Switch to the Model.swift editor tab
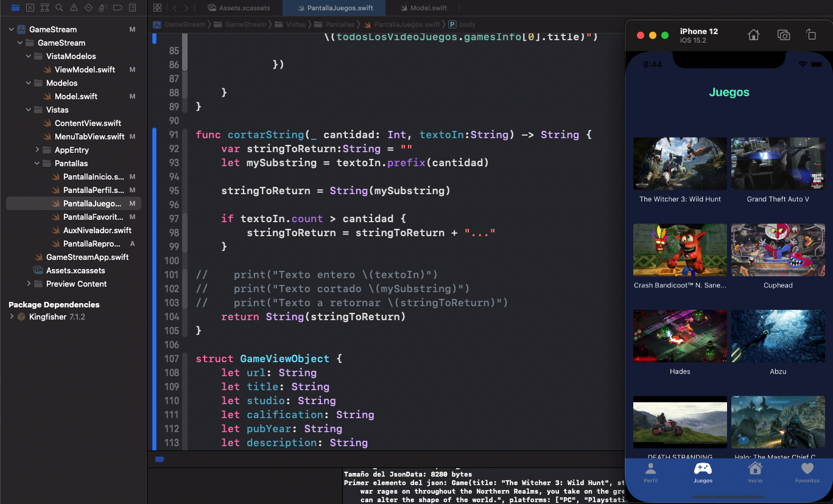Viewport: 833px width, 504px height. pyautogui.click(x=424, y=8)
